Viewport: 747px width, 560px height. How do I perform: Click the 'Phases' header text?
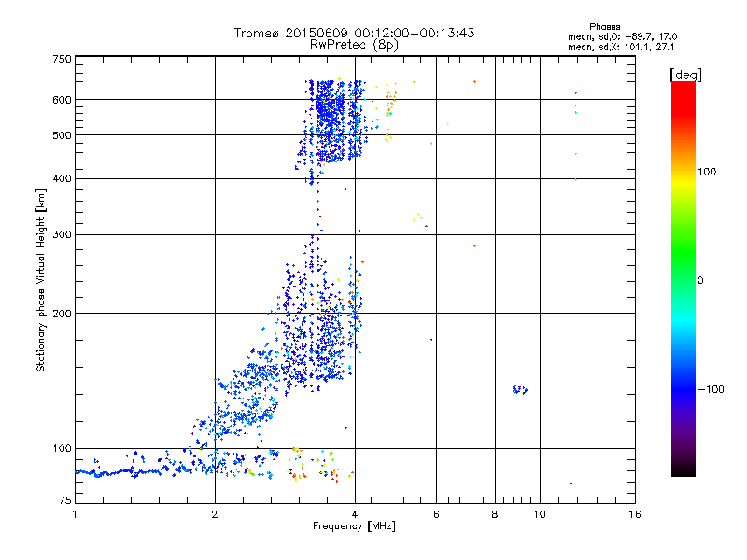click(604, 27)
